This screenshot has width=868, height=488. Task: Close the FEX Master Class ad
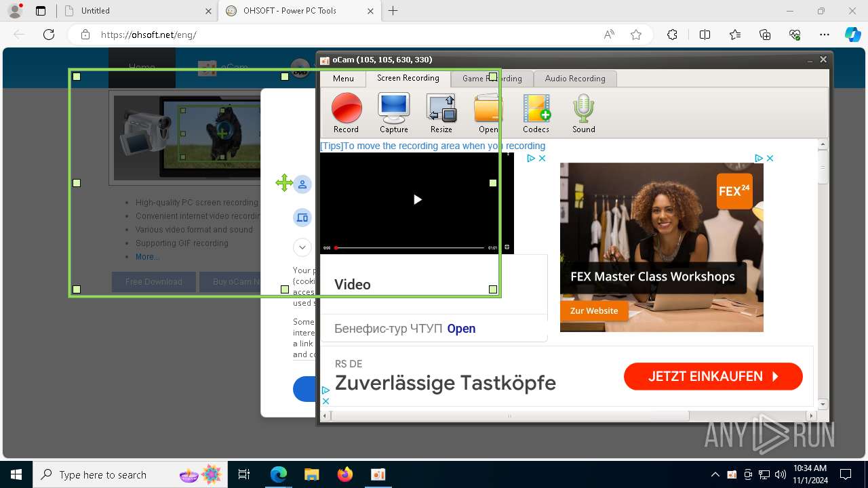coord(770,158)
